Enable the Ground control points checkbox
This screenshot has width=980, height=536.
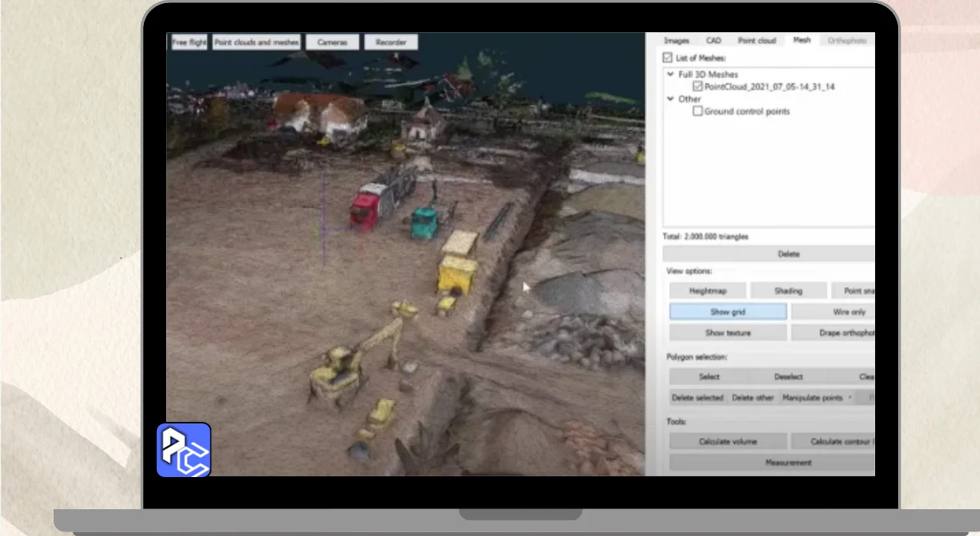[x=697, y=112]
